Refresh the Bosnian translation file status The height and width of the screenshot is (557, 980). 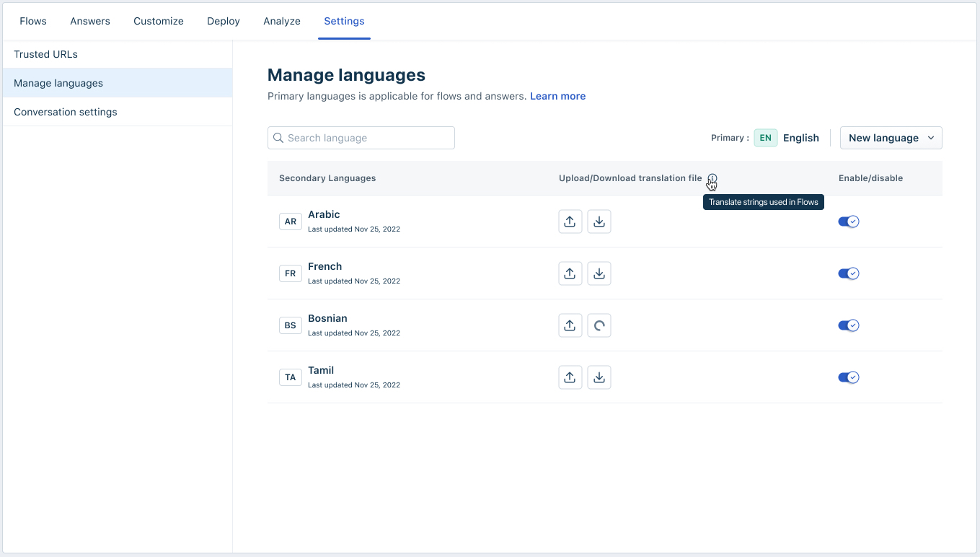tap(599, 325)
